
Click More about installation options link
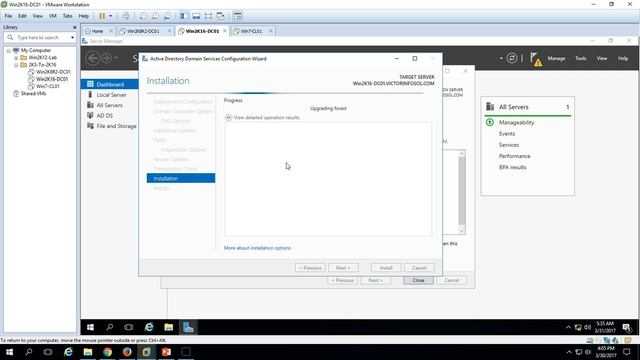point(258,248)
